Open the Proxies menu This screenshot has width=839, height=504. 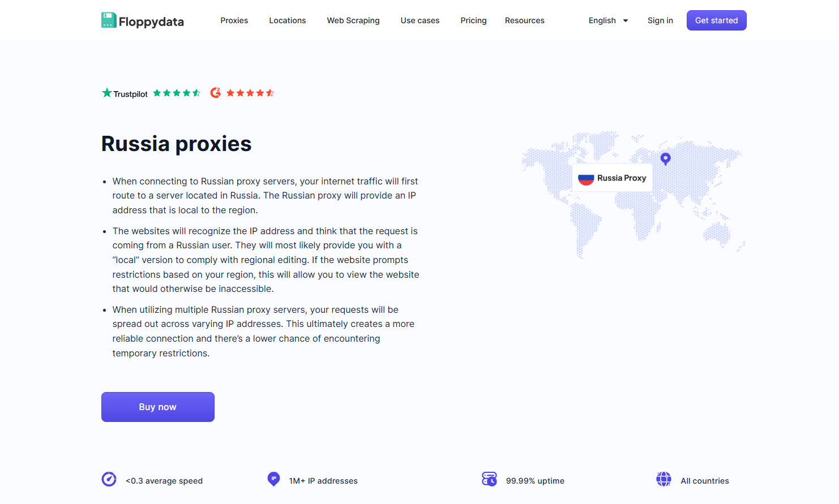[234, 20]
